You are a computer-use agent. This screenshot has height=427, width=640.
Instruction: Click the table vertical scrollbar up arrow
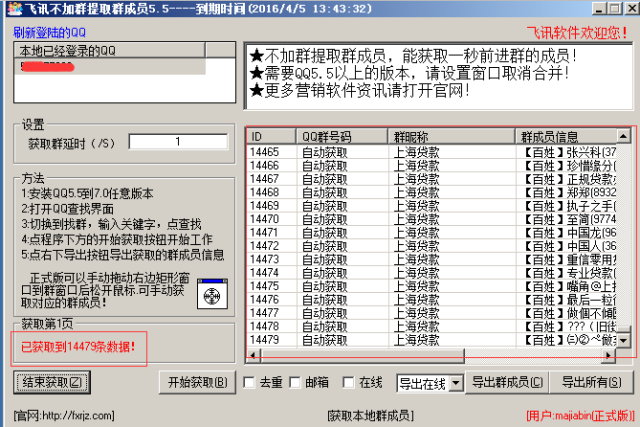pos(623,136)
